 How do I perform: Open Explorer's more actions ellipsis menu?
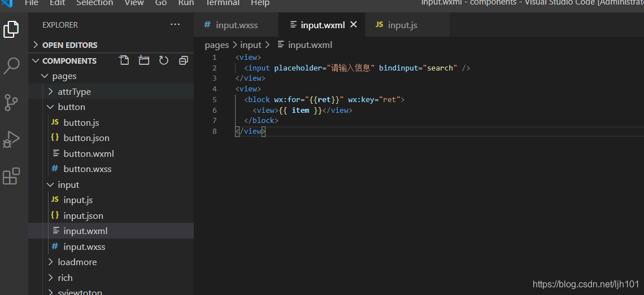click(175, 25)
